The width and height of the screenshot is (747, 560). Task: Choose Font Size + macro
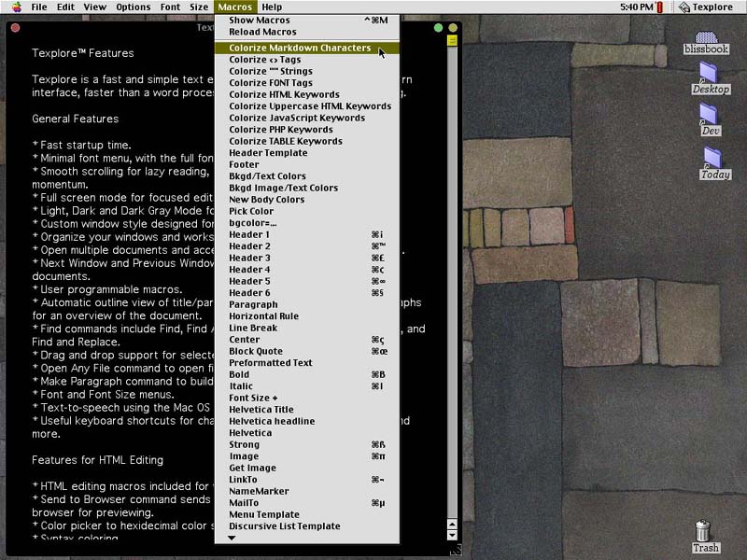(x=307, y=398)
